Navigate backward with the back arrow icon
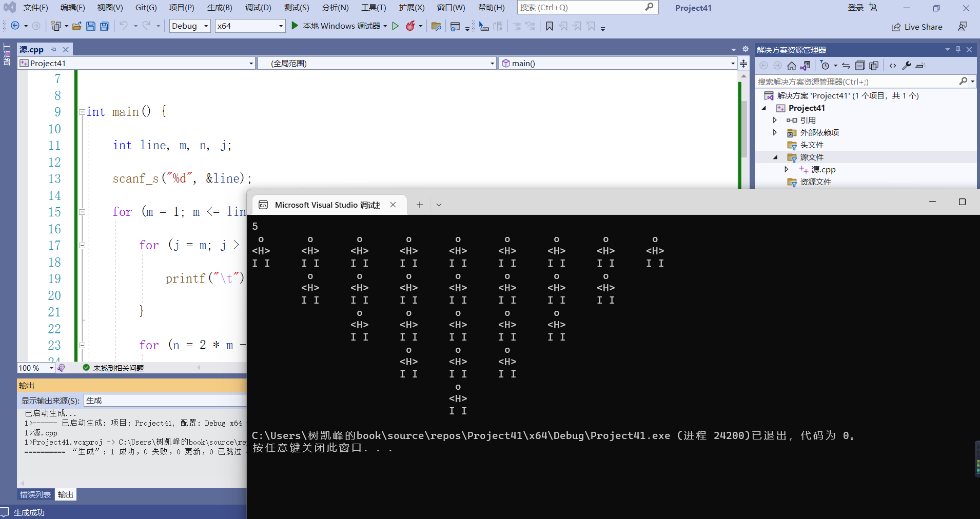This screenshot has height=519, width=980. pyautogui.click(x=15, y=26)
